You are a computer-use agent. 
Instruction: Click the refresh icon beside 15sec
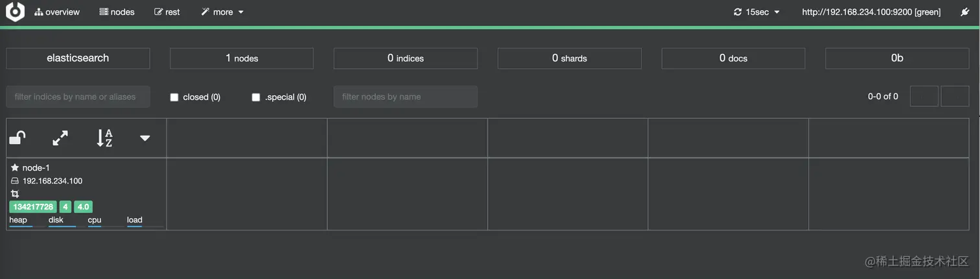pyautogui.click(x=738, y=12)
